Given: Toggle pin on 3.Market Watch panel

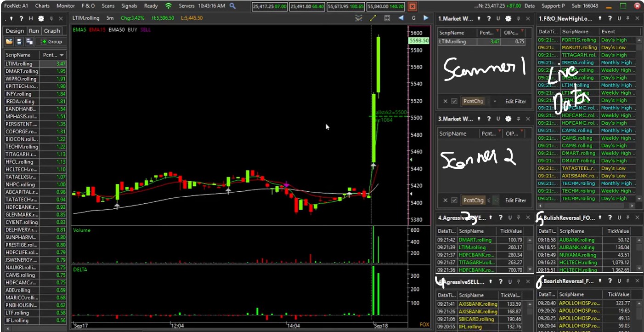Looking at the screenshot, I should pos(518,119).
